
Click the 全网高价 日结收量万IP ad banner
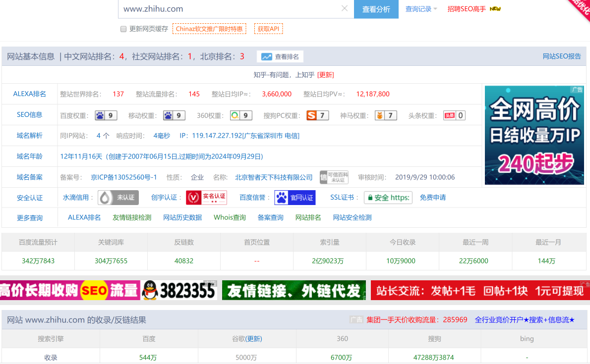click(x=534, y=135)
